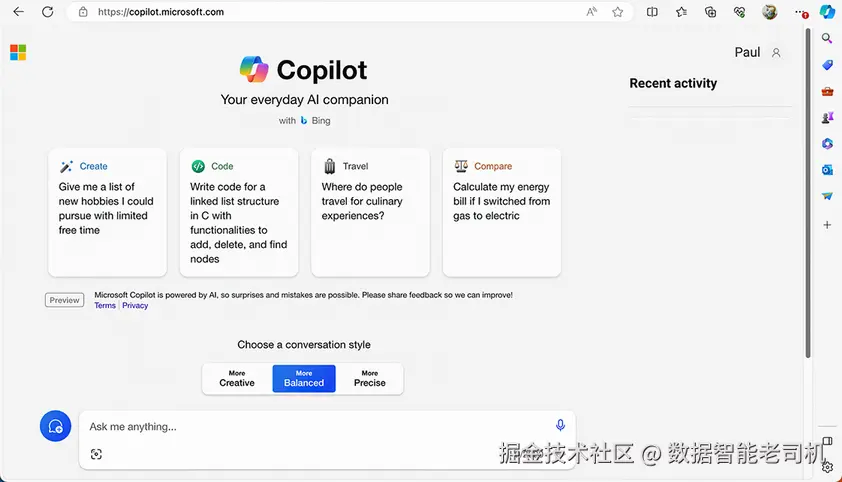Open the Copilot sidebar icon in toolbar
Viewport: 842px width, 482px height.
(827, 12)
